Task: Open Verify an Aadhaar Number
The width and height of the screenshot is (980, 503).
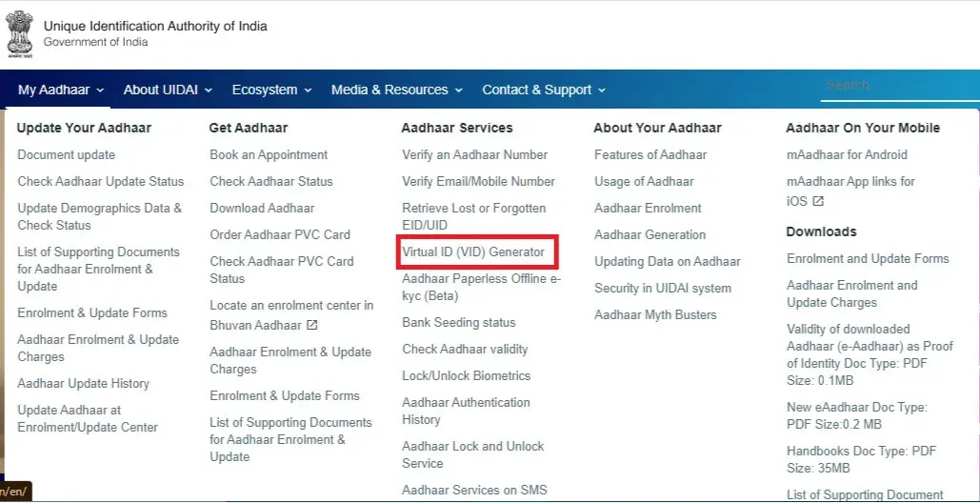Action: point(474,154)
